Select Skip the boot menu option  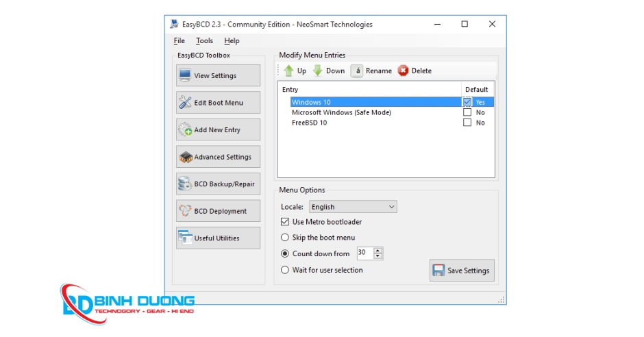[284, 237]
